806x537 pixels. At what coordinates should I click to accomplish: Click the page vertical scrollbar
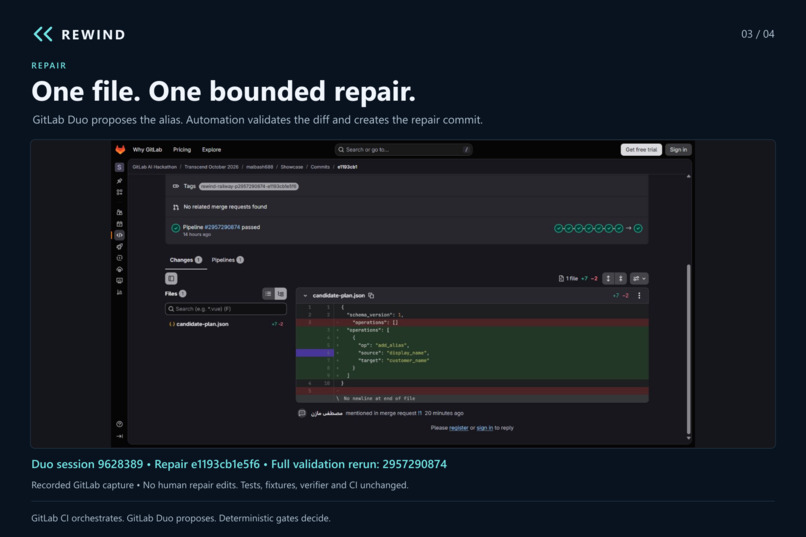pos(689,349)
